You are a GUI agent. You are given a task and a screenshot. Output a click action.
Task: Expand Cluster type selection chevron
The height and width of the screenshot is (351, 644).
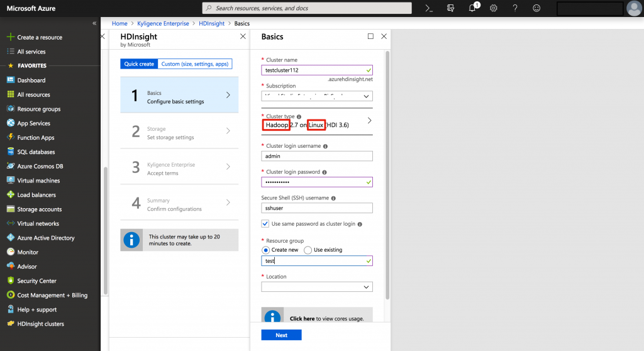(369, 120)
